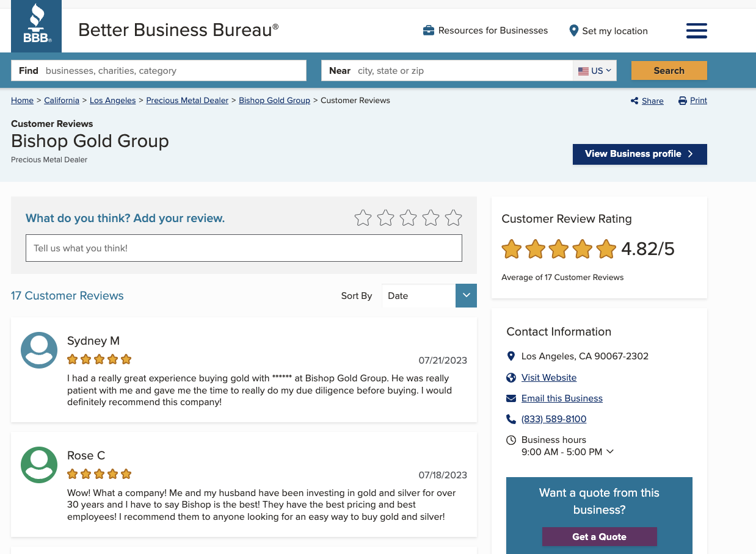Click the 07/18/2023 review date

pyautogui.click(x=443, y=475)
